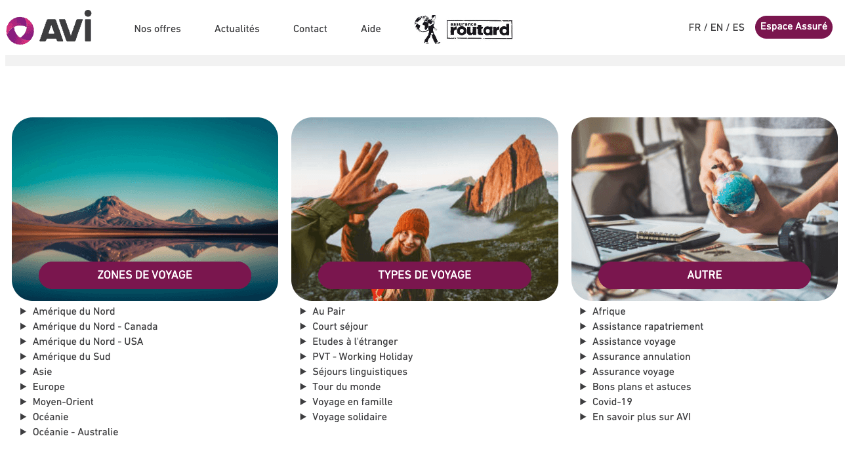Screen dimensions: 868x453
Task: Click the AVI logo icon
Action: (20, 30)
